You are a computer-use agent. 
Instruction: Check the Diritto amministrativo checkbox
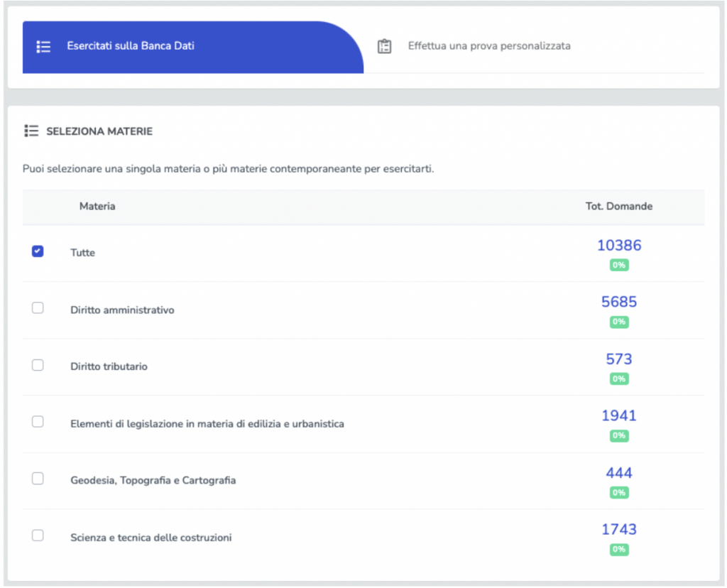point(38,308)
